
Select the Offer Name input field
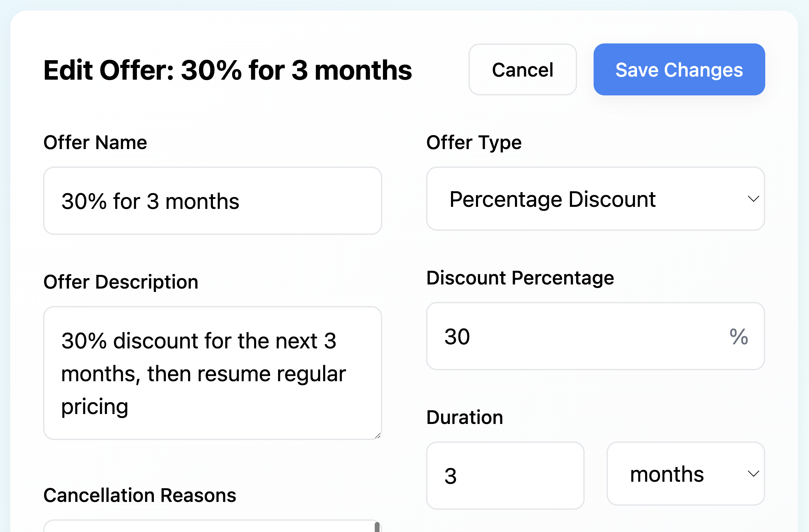[x=212, y=201]
